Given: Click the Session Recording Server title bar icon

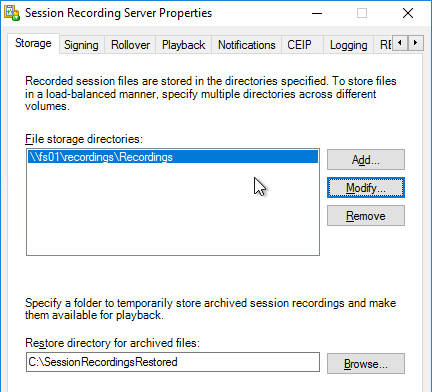Looking at the screenshot, I should click(x=12, y=13).
